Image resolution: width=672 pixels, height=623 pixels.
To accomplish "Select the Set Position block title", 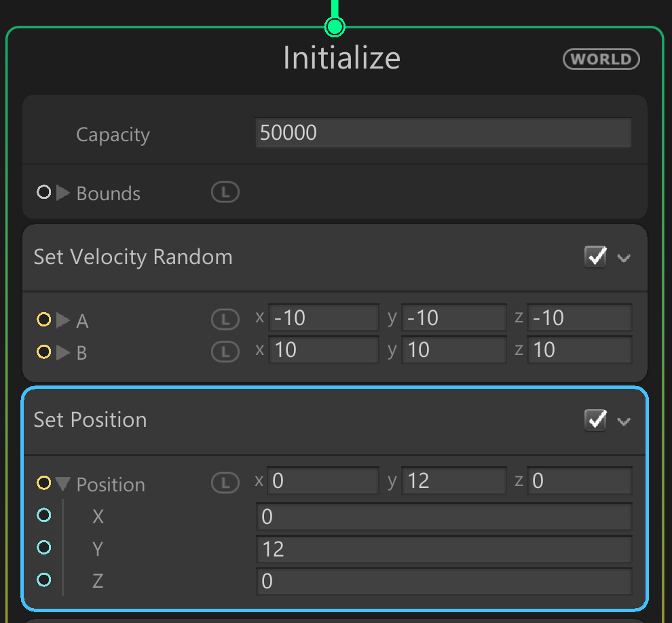I will pyautogui.click(x=90, y=419).
